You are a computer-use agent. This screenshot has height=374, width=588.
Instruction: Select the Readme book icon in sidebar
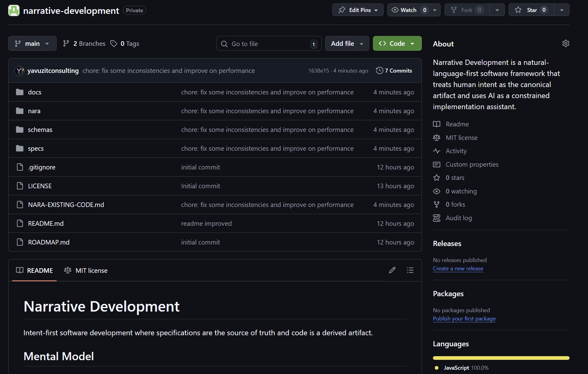437,124
